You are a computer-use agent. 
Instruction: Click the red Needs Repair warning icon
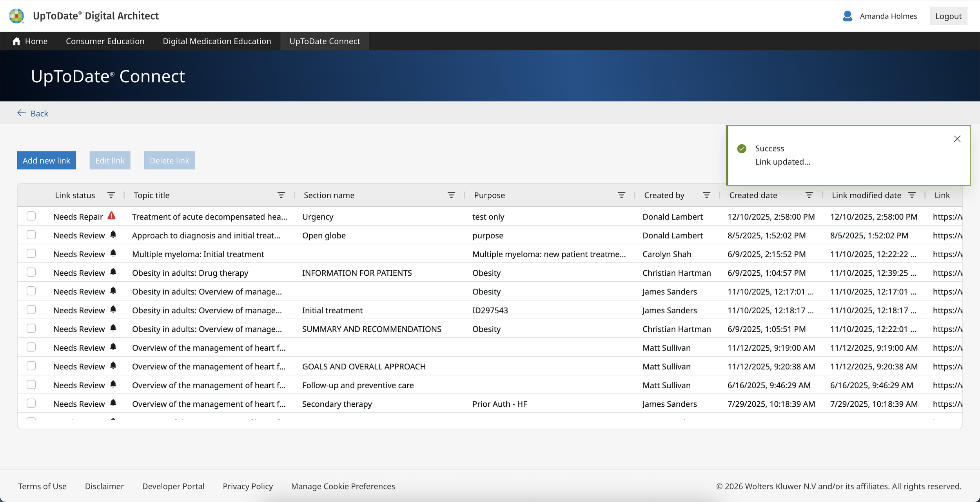(x=112, y=216)
